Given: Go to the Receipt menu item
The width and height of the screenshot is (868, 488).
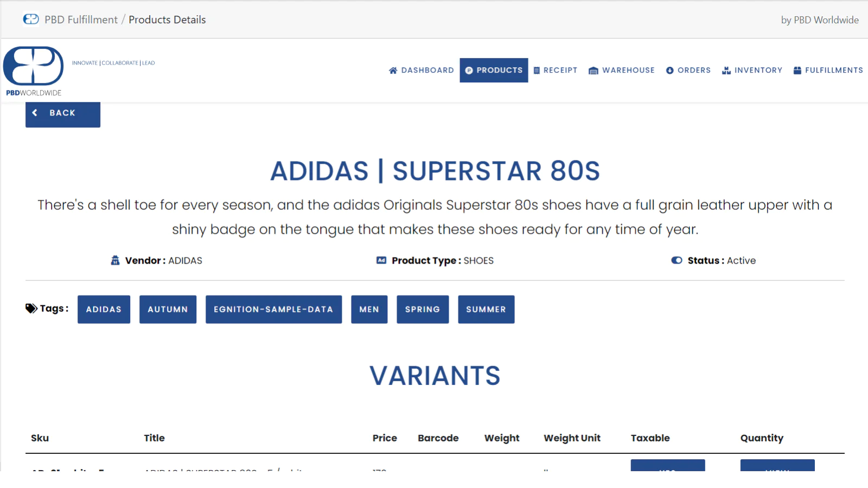Looking at the screenshot, I should tap(560, 70).
